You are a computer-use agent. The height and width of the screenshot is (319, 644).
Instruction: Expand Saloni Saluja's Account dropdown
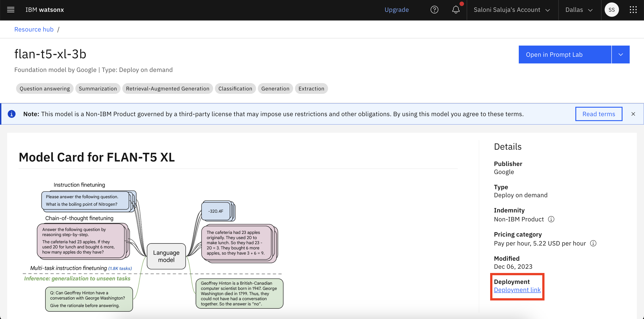(x=512, y=10)
